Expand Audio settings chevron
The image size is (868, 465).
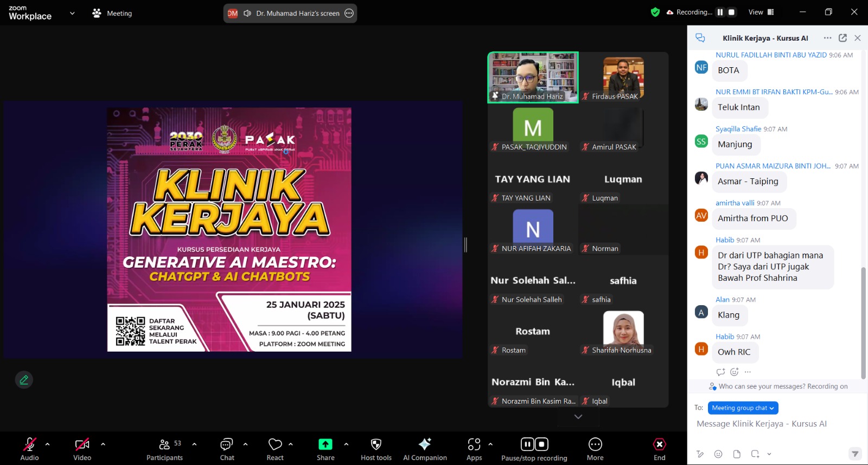[x=47, y=444]
